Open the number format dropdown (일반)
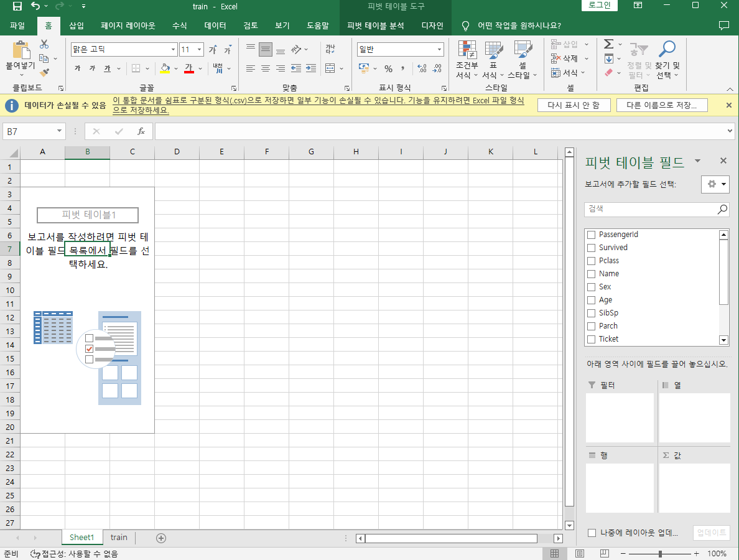This screenshot has width=739, height=560. [x=439, y=50]
